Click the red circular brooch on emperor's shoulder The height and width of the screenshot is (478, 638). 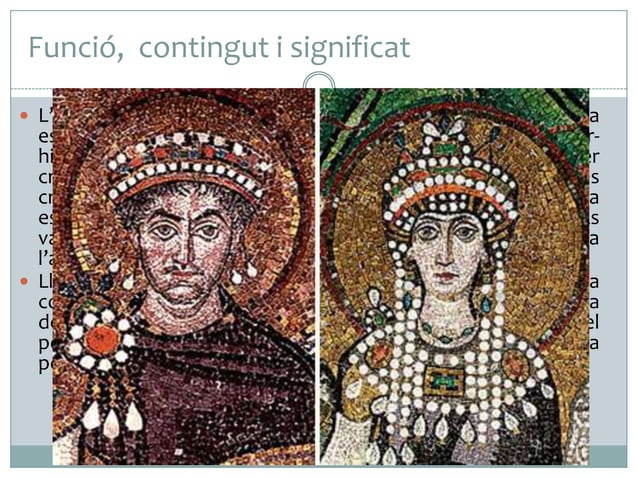click(x=100, y=340)
